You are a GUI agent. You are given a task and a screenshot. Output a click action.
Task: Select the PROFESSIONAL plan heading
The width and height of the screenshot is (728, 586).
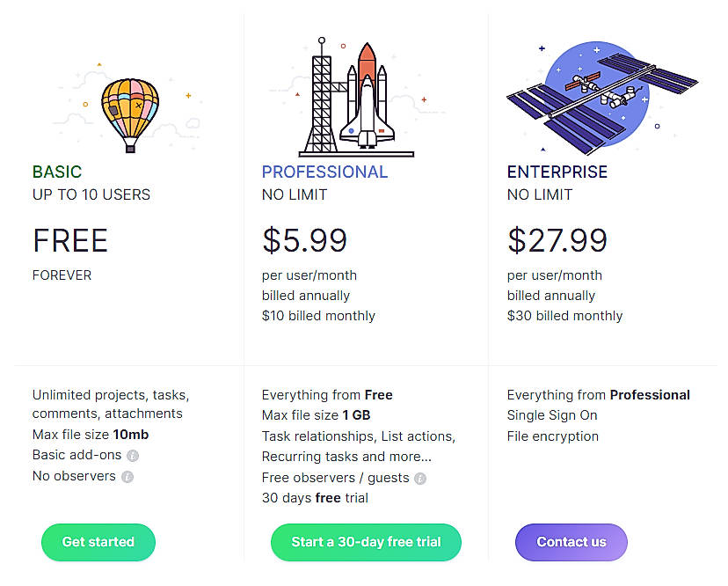pyautogui.click(x=324, y=172)
